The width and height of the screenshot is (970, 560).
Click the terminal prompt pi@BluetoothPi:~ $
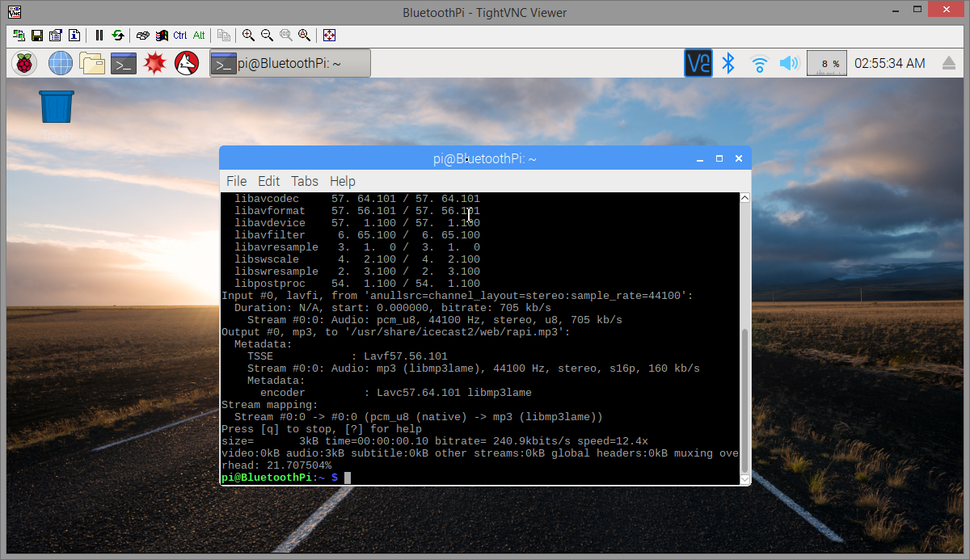pos(280,478)
